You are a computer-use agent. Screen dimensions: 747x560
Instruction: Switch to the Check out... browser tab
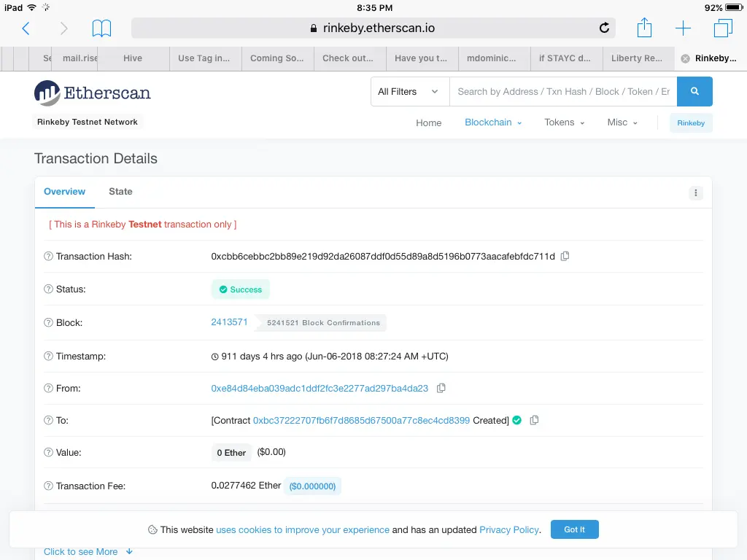349,58
